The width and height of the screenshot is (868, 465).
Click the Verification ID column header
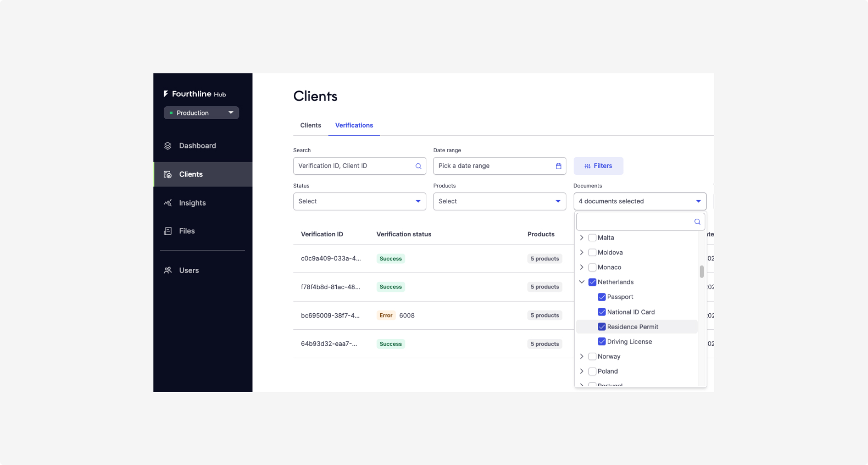point(322,234)
